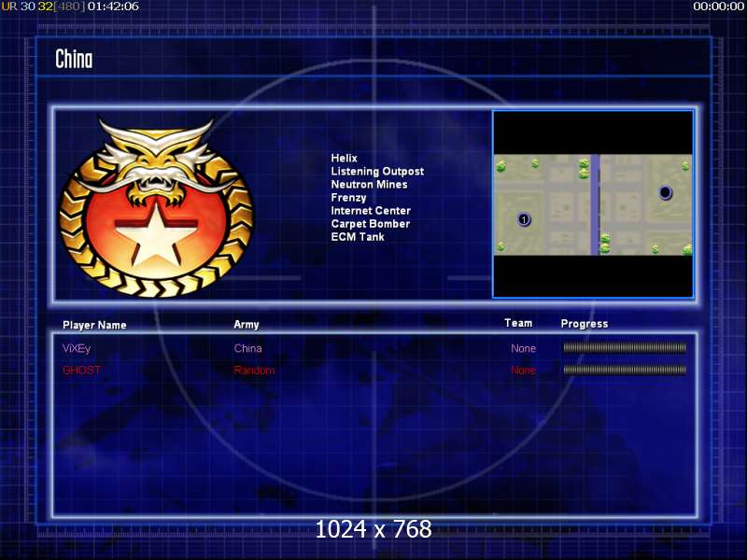Click the China dragon faction emblem

[156, 208]
